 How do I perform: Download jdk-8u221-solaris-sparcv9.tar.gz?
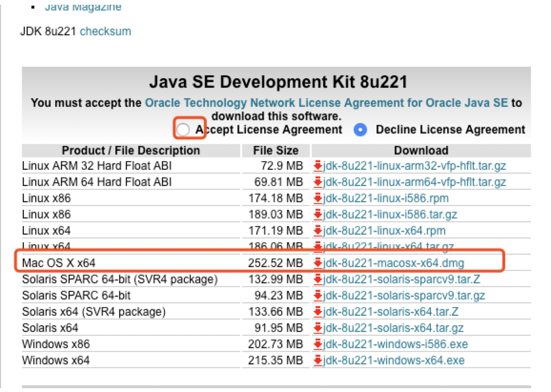click(x=404, y=295)
